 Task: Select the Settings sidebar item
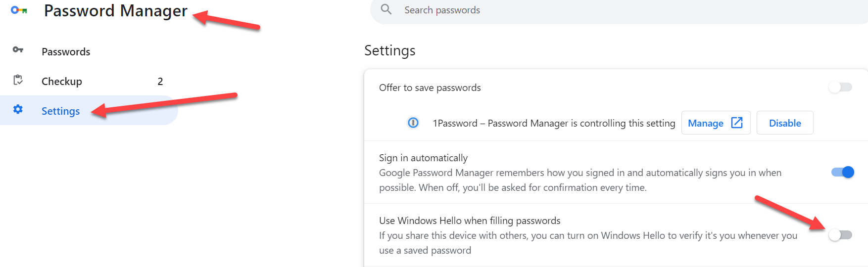[x=89, y=110]
